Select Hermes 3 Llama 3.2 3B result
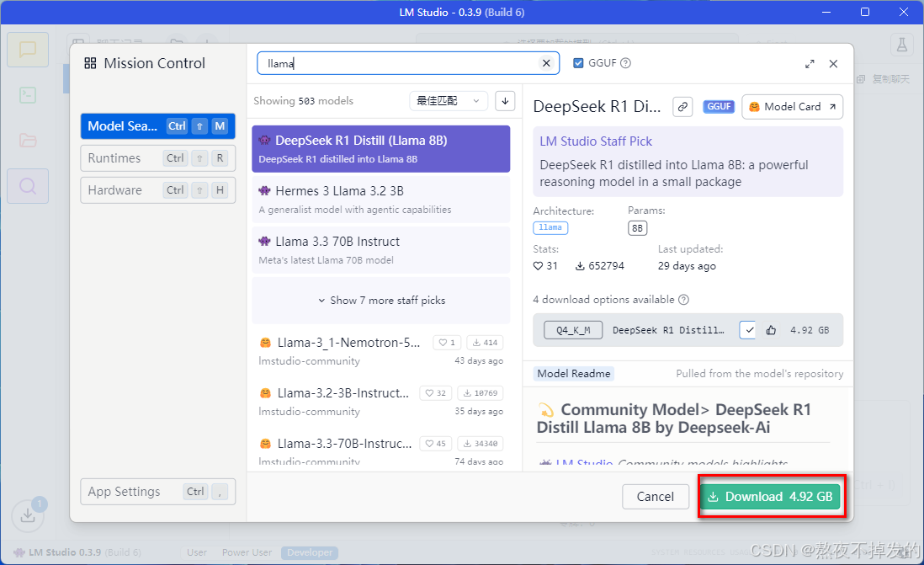This screenshot has width=924, height=565. point(381,200)
